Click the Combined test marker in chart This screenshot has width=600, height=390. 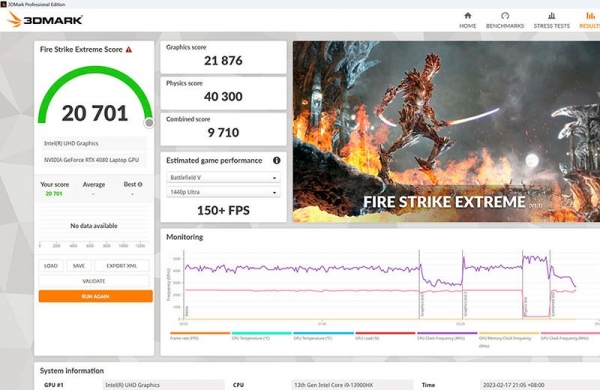pos(553,305)
